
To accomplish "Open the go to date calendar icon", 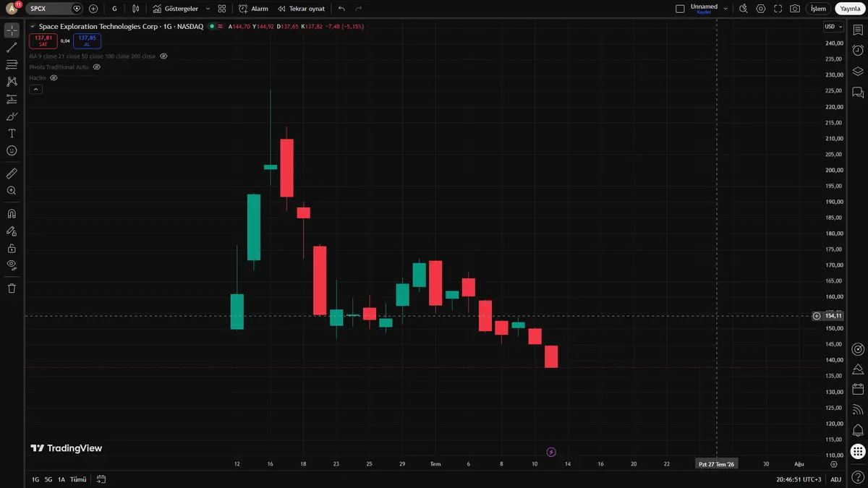I will coord(101,479).
